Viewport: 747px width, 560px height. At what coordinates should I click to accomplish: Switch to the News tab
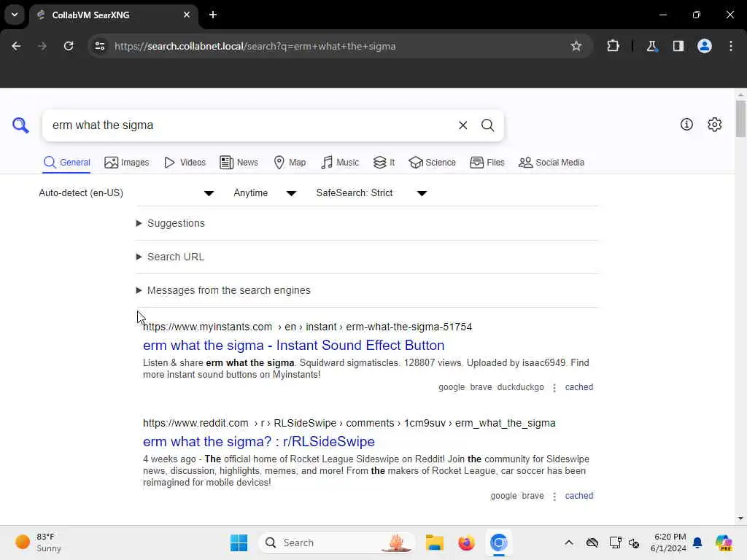239,163
